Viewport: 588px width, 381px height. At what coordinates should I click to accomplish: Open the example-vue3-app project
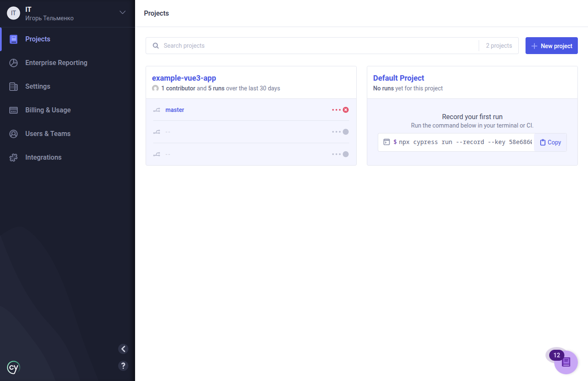pos(184,78)
